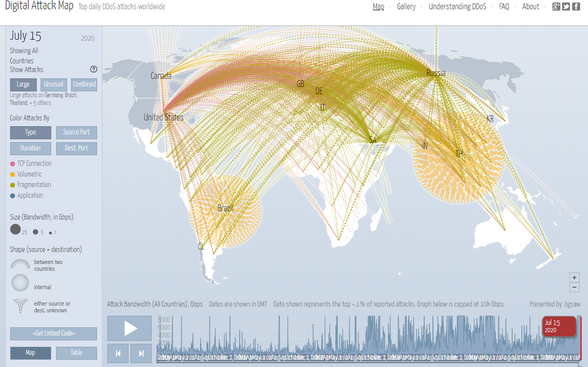Open Understanding DDoS page
This screenshot has width=588, height=367.
457,6
